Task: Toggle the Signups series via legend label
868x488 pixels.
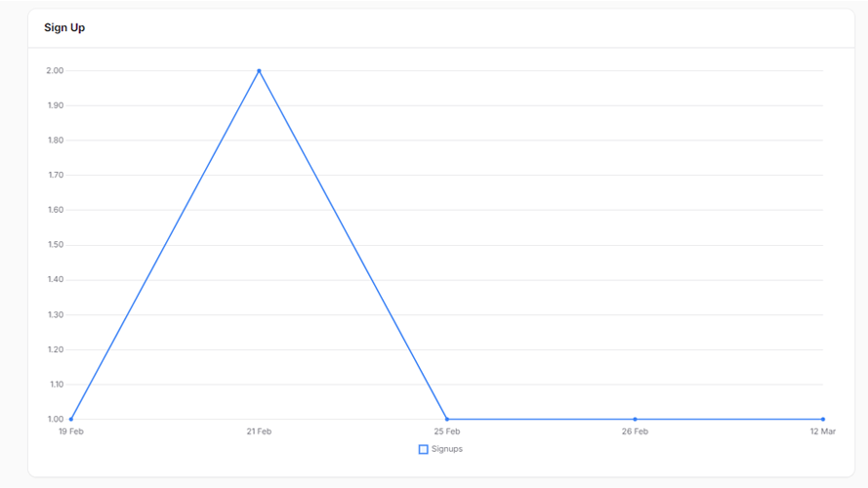Action: click(x=447, y=449)
